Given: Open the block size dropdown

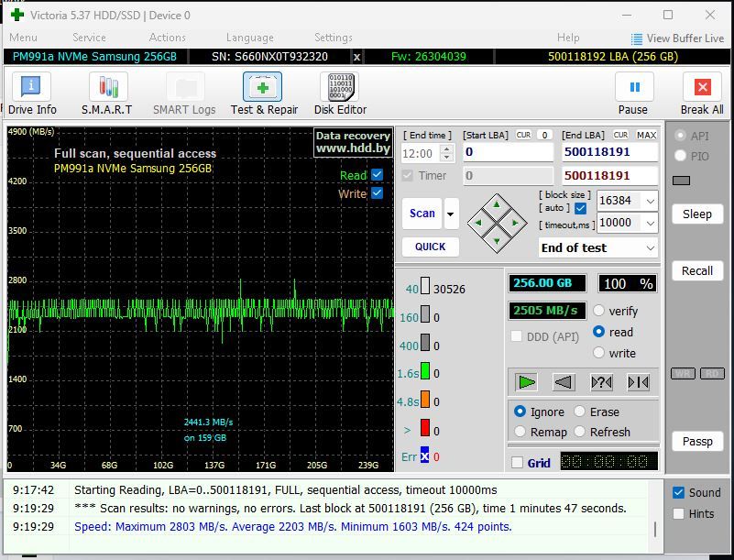Looking at the screenshot, I should coord(651,202).
